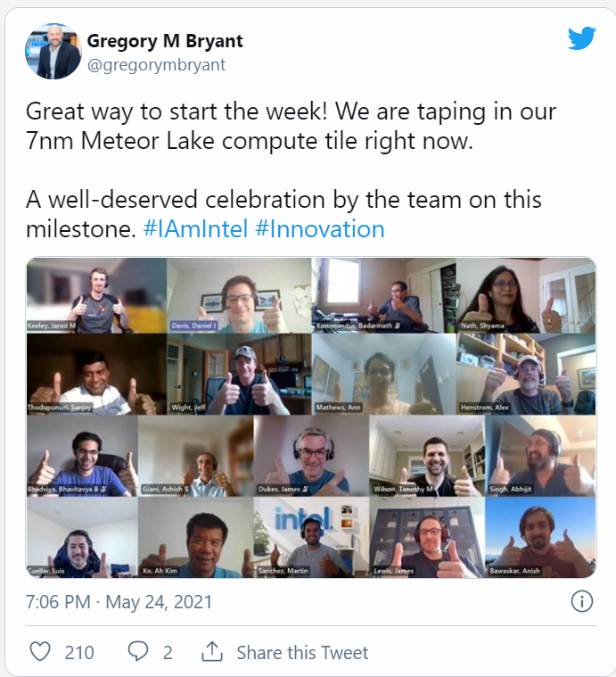Open the #Innovation hashtag

[x=320, y=229]
